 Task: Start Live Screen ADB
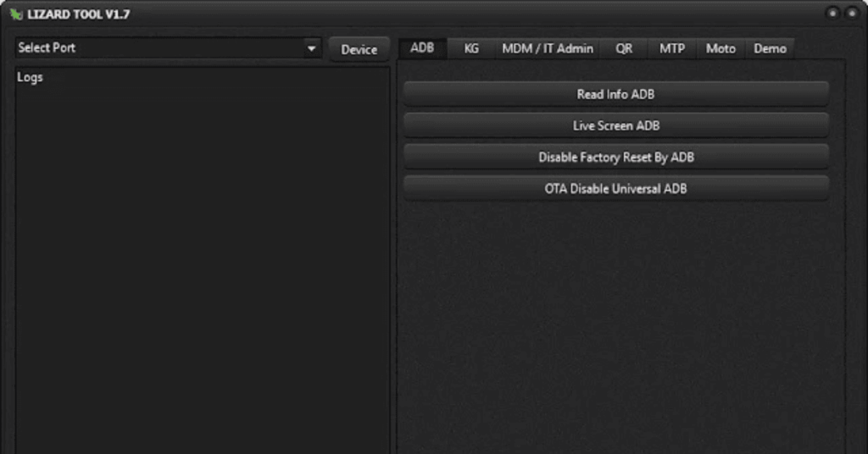pyautogui.click(x=616, y=125)
